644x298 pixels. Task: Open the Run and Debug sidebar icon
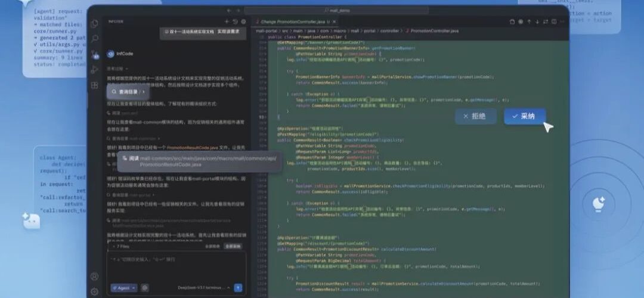(94, 70)
